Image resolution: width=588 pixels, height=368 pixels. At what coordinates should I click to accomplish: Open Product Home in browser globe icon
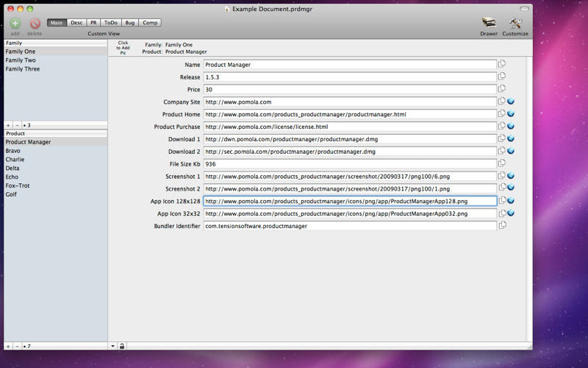click(511, 114)
